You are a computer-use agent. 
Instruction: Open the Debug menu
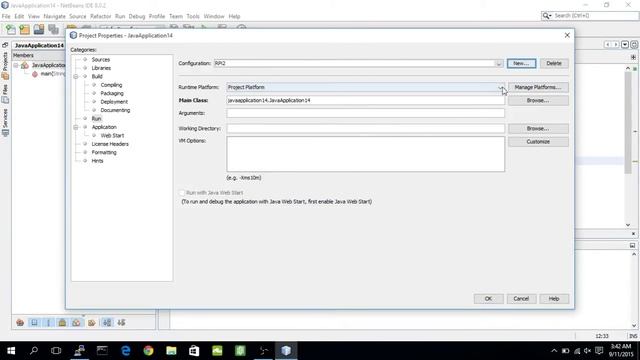tap(137, 16)
